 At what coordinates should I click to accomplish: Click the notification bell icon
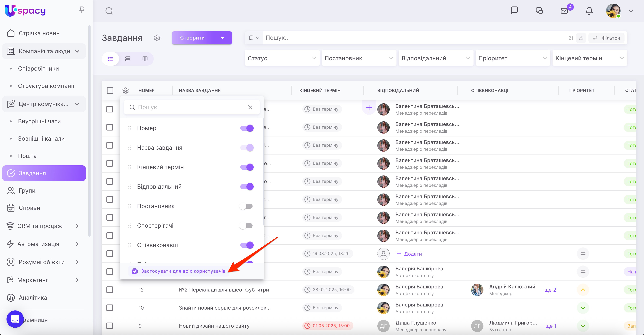pos(589,11)
